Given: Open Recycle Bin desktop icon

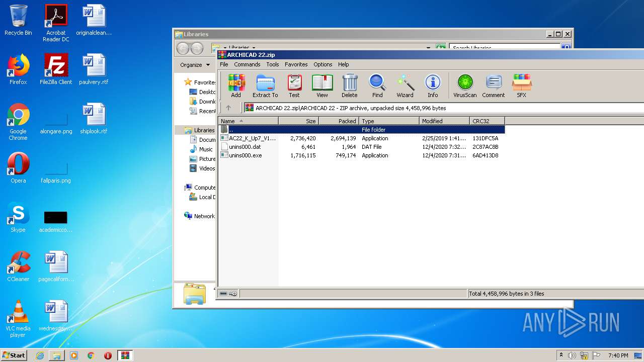Looking at the screenshot, I should [18, 20].
